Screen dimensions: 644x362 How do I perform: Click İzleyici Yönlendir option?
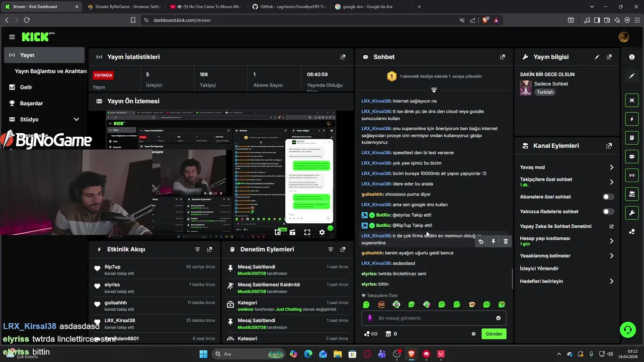point(539,268)
